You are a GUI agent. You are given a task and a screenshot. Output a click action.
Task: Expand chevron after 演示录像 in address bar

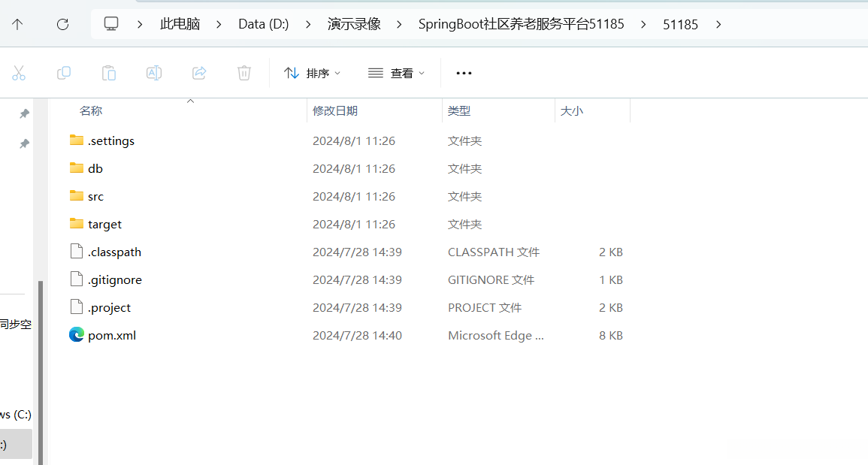(x=399, y=24)
